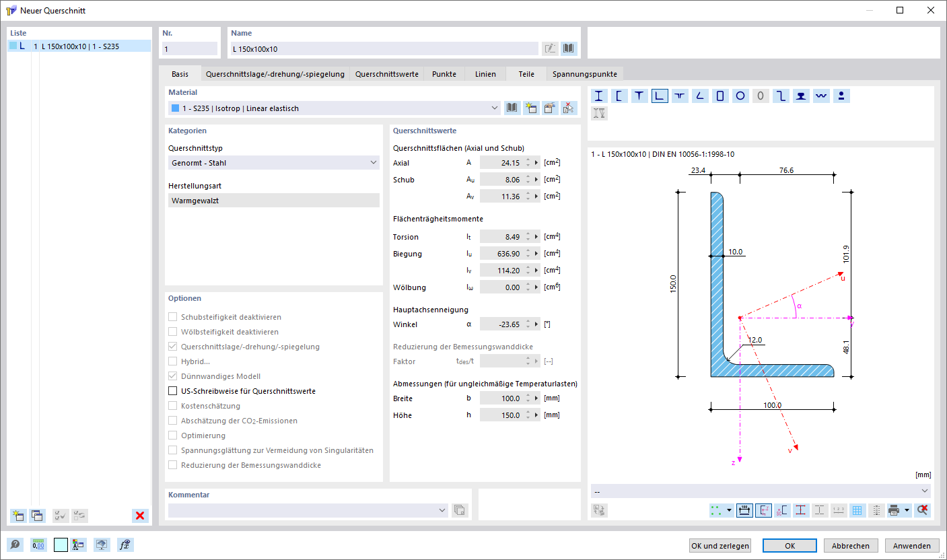Toggle Wölbsteifigkeit deaktivieren checkbox
The image size is (947, 560).
pos(173,332)
